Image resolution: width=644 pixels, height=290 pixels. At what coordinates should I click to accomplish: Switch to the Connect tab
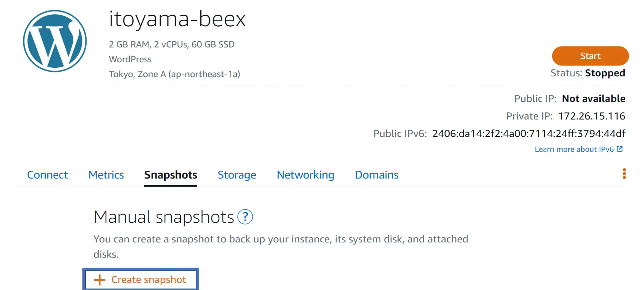tap(48, 175)
